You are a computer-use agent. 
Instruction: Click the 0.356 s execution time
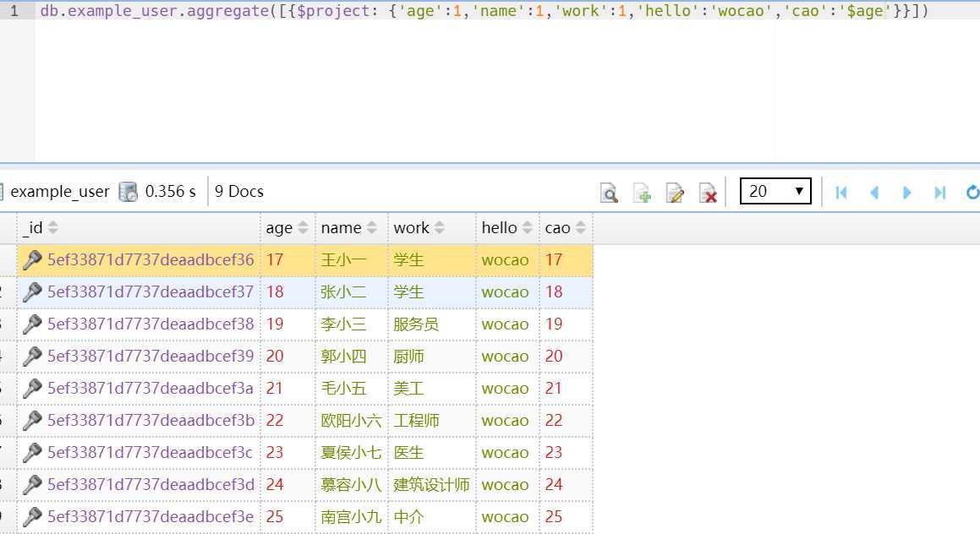click(170, 192)
